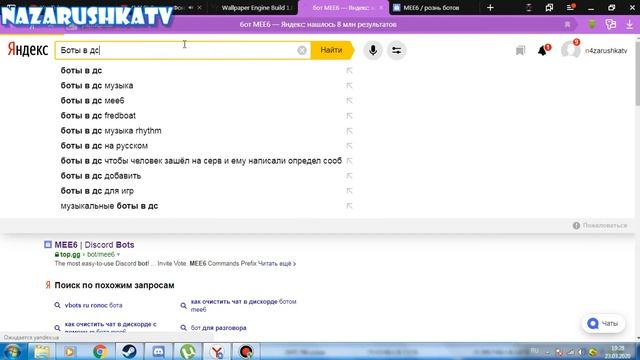Open the system clock and date
The image size is (640, 360).
click(618, 352)
